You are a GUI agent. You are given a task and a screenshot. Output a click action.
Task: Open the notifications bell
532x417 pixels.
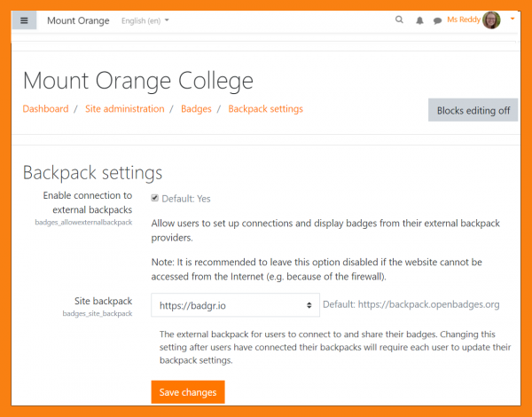click(x=419, y=20)
